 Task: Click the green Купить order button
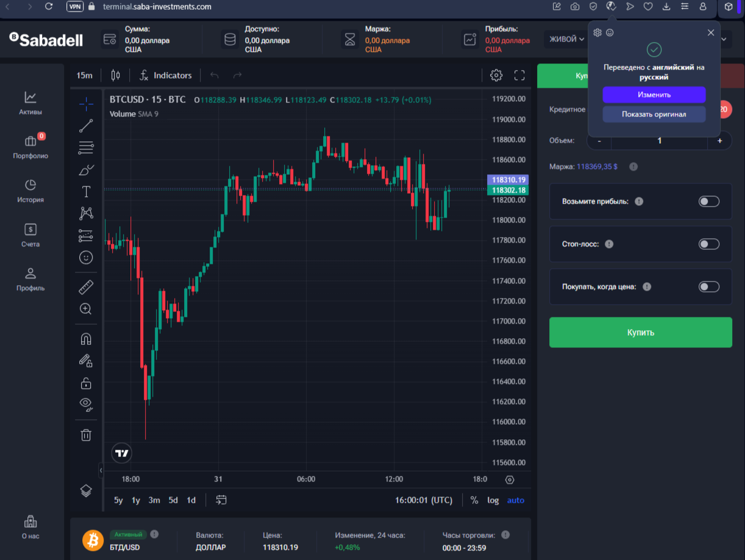pos(641,332)
